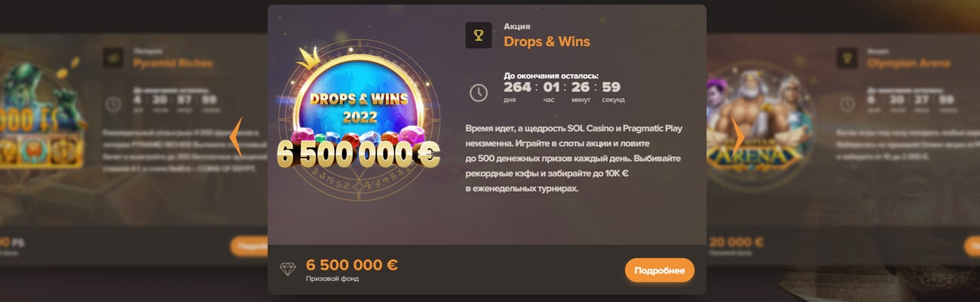Click the 6 500 000 € prize fund amount
This screenshot has width=980, height=302.
tap(352, 264)
